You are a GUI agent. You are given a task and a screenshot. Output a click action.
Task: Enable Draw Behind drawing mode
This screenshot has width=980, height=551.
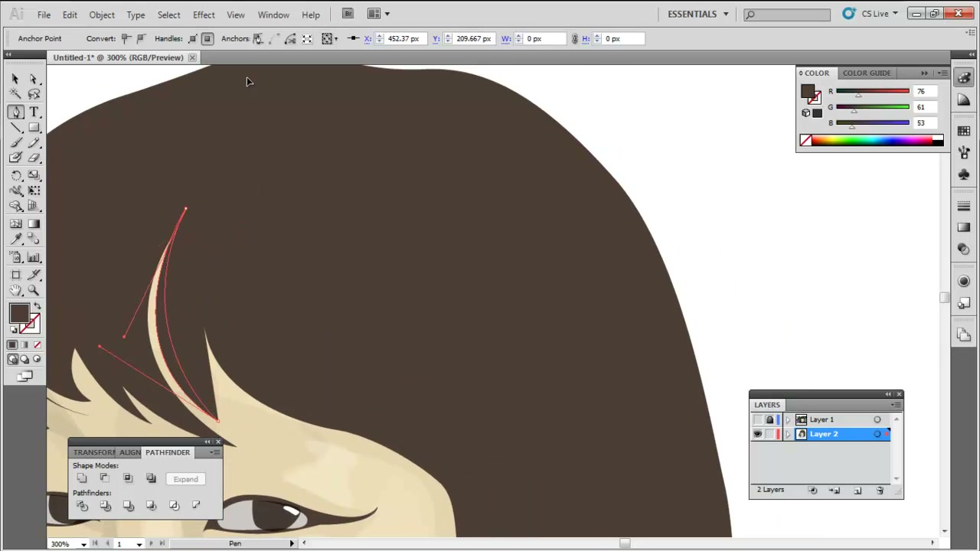(24, 359)
